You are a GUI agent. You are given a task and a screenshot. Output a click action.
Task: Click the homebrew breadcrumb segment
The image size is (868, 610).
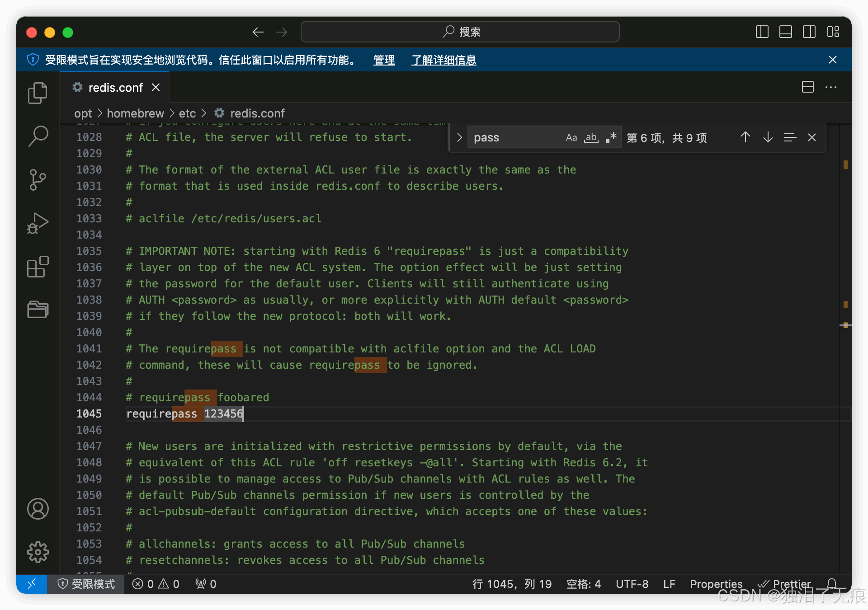point(135,113)
